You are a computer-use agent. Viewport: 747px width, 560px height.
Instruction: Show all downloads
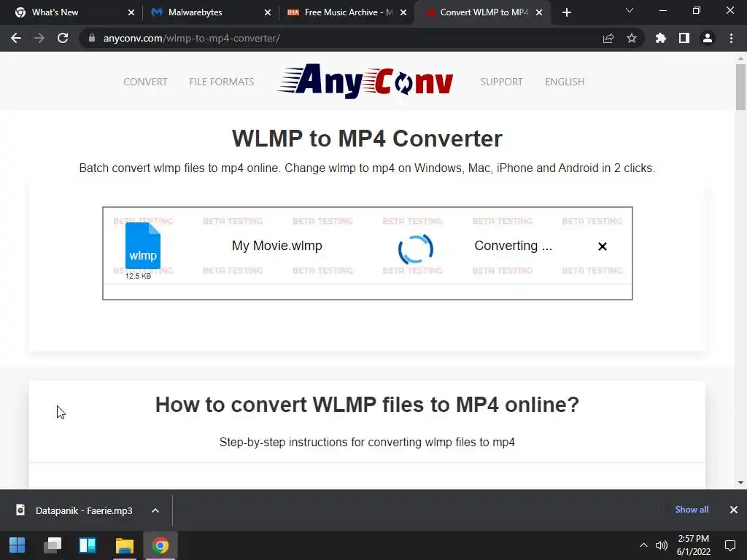pyautogui.click(x=692, y=510)
